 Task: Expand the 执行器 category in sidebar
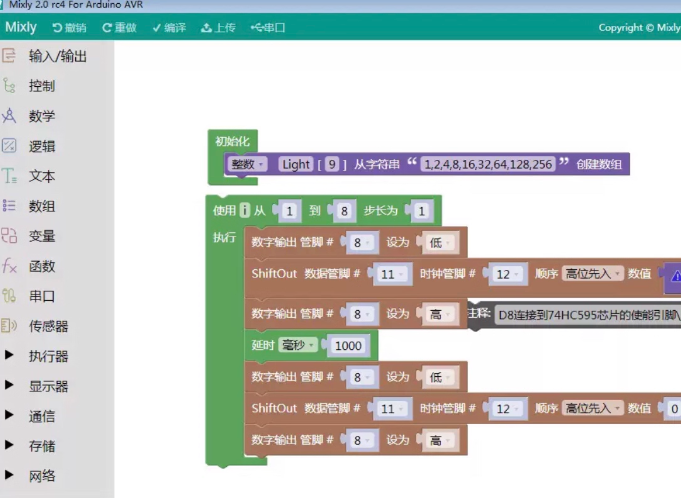[x=48, y=356]
